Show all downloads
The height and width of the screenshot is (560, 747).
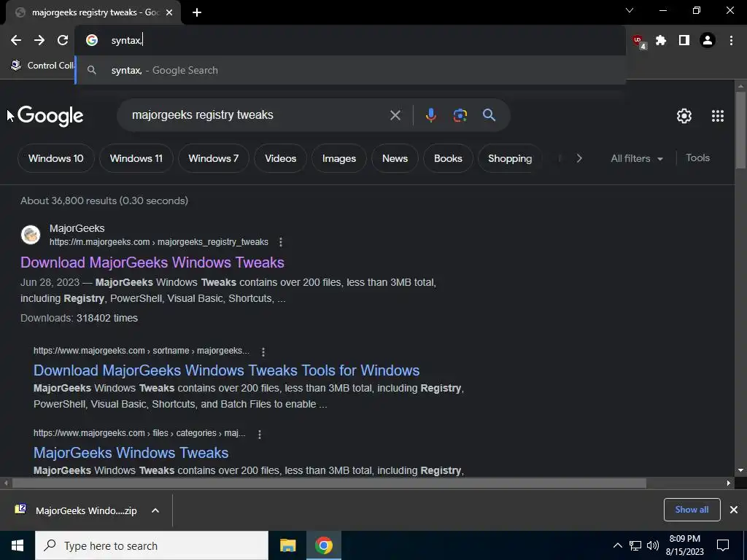point(692,510)
